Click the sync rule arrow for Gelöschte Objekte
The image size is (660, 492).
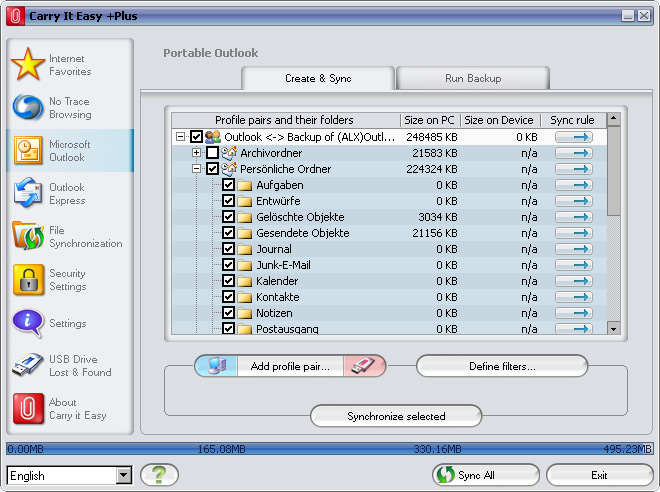[x=574, y=217]
